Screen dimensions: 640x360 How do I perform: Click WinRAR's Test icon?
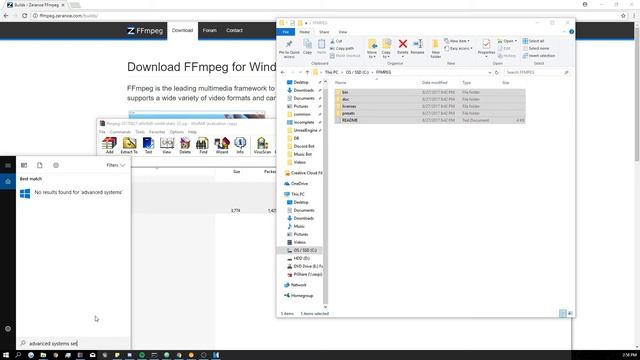click(148, 145)
